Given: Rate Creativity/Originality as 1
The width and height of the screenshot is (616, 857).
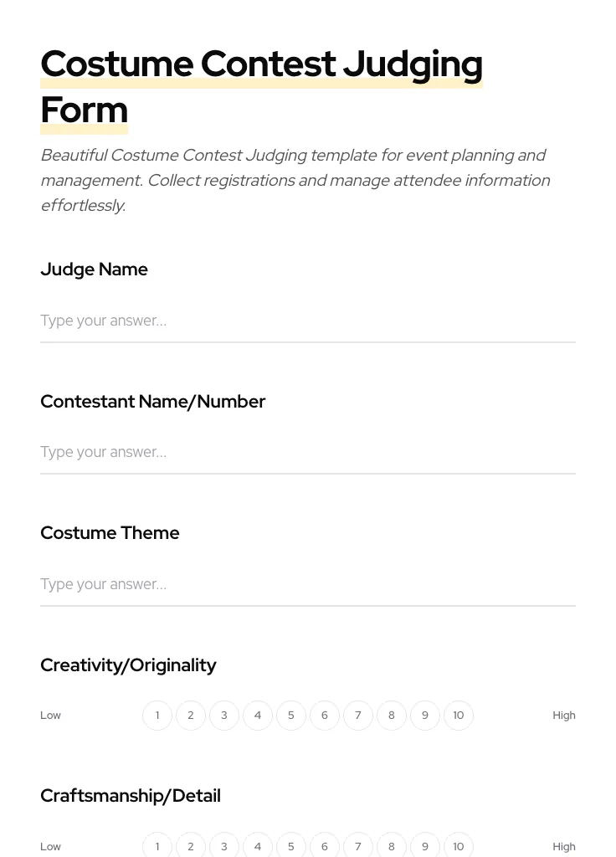Looking at the screenshot, I should click(157, 716).
